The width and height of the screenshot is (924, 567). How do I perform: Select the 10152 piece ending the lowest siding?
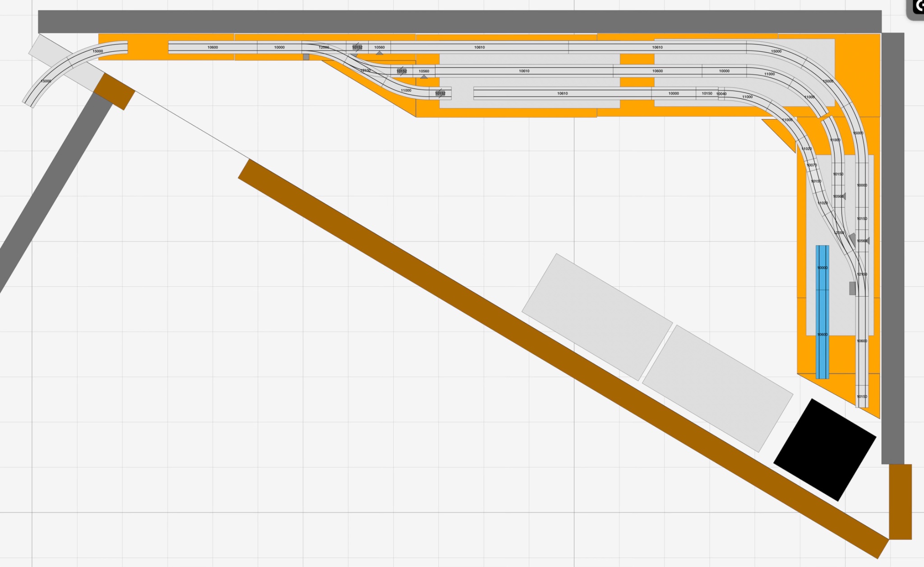440,93
